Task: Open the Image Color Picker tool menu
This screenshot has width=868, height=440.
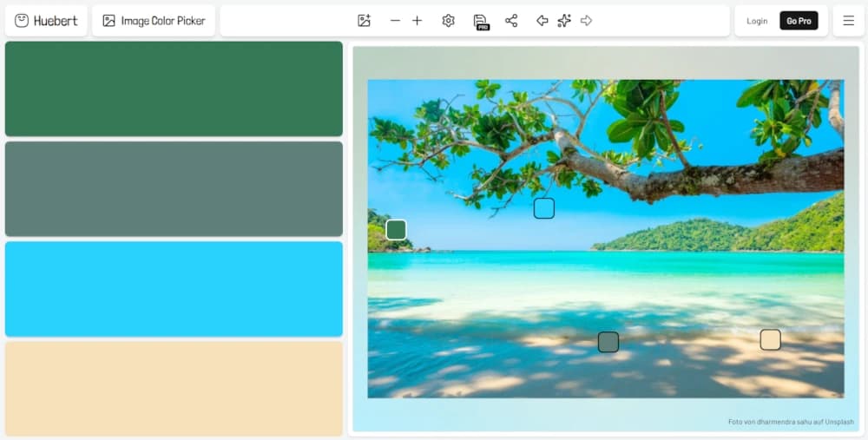Action: (x=154, y=21)
